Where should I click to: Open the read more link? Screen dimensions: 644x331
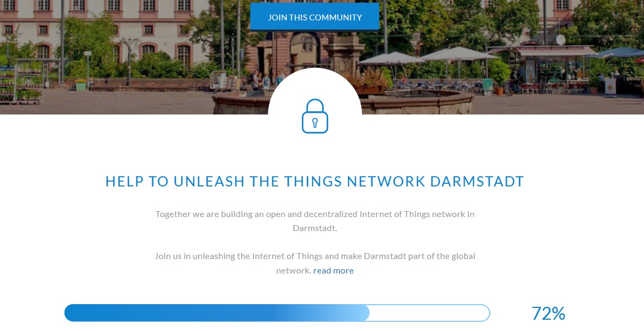pos(333,271)
